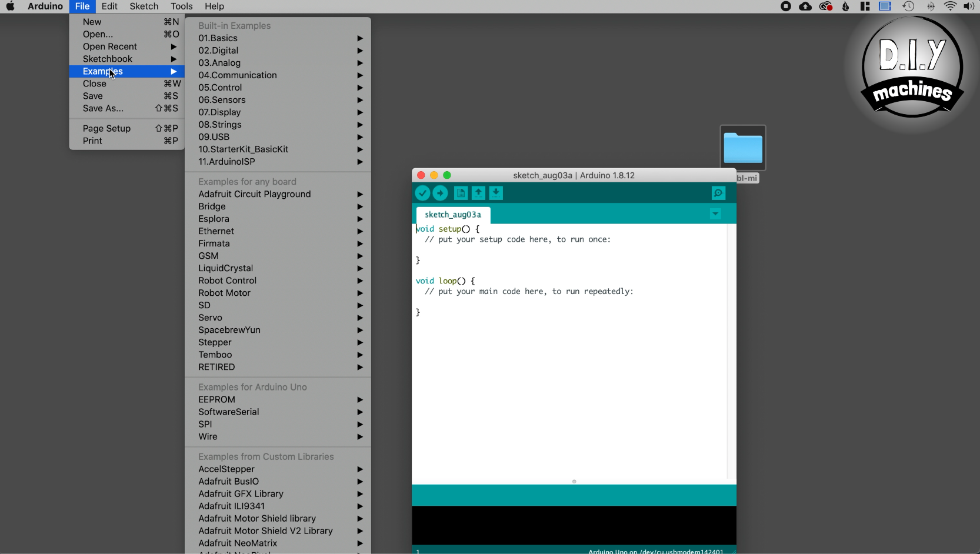Expand the 03.Analog examples
This screenshot has height=554, width=980.
point(278,63)
